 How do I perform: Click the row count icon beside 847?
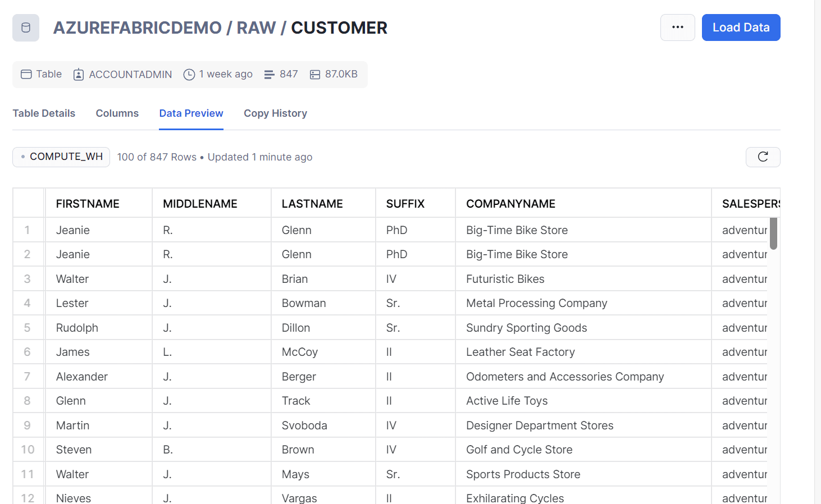pos(270,75)
